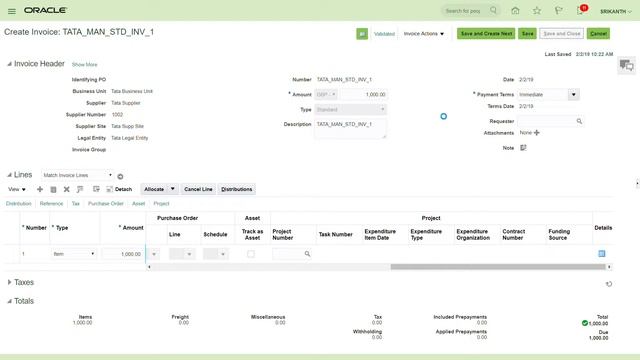Open the Payment Terms dropdown
Viewport: 640px width, 360px height.
point(573,95)
